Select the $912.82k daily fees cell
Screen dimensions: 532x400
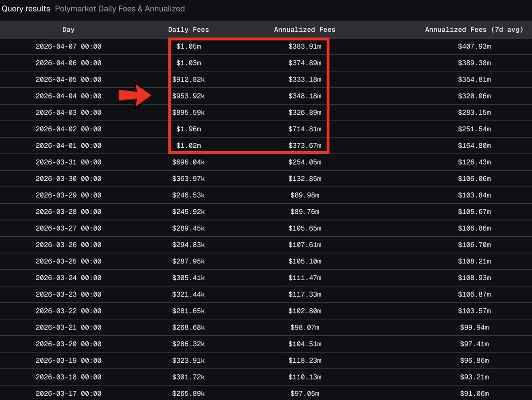(188, 79)
